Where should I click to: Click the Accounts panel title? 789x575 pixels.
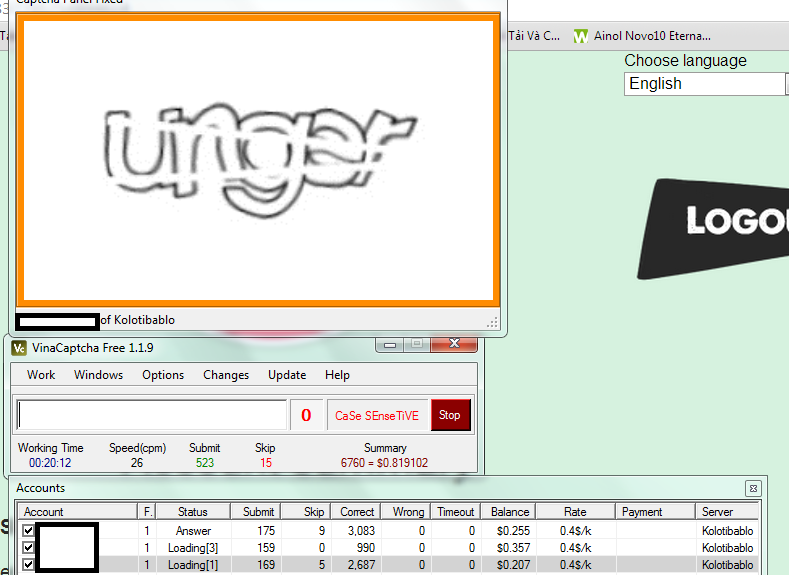40,488
